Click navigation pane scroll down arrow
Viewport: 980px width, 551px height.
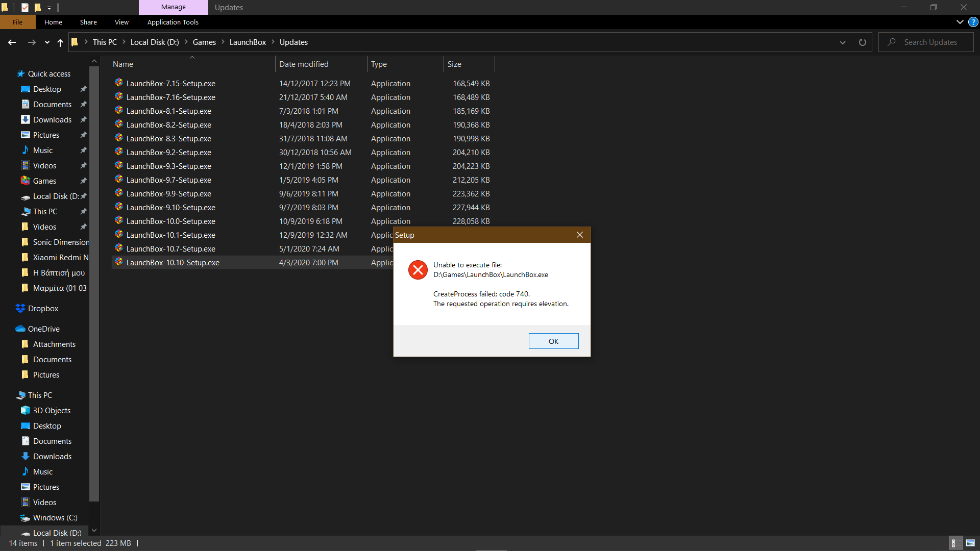point(94,531)
